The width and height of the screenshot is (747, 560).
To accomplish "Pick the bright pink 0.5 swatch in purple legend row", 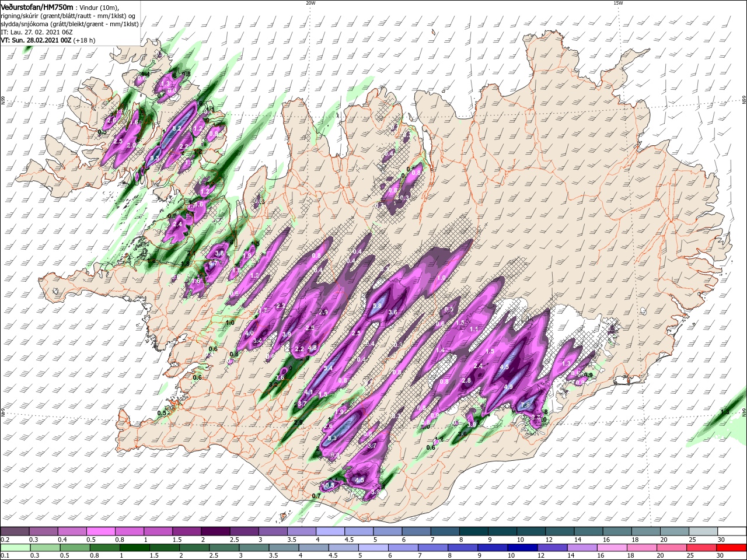I will (x=100, y=531).
